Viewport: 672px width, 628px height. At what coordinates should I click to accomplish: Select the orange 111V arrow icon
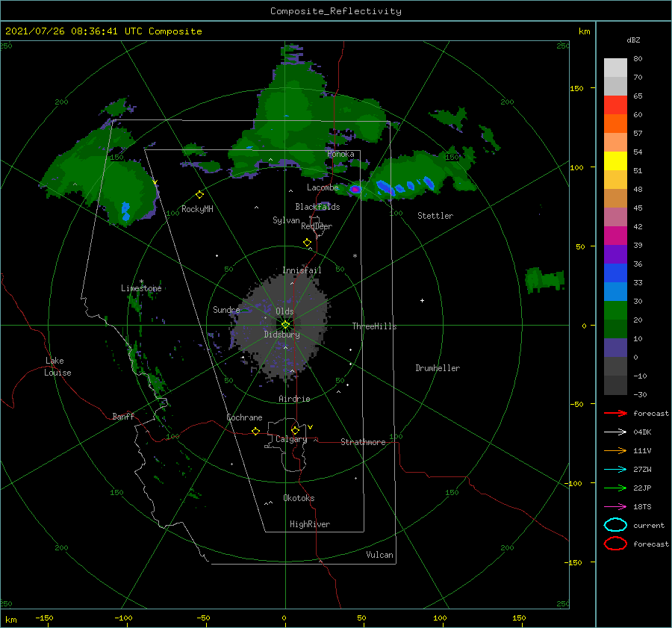coord(615,450)
